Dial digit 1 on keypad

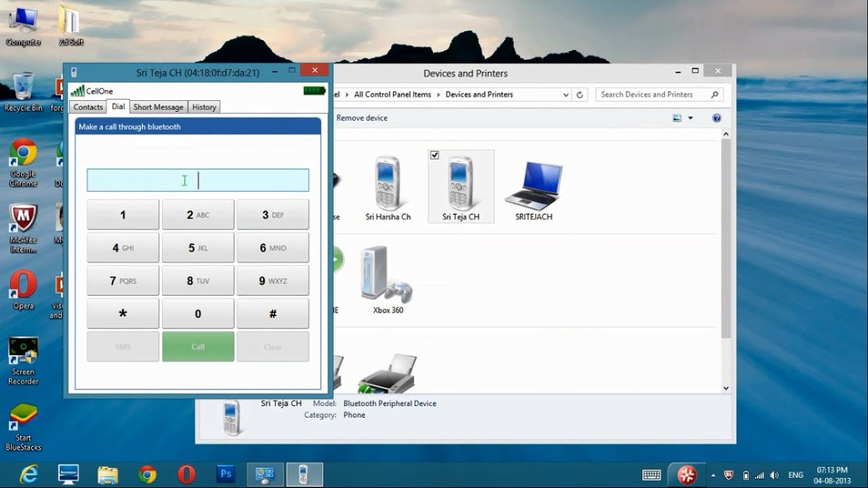pos(123,215)
